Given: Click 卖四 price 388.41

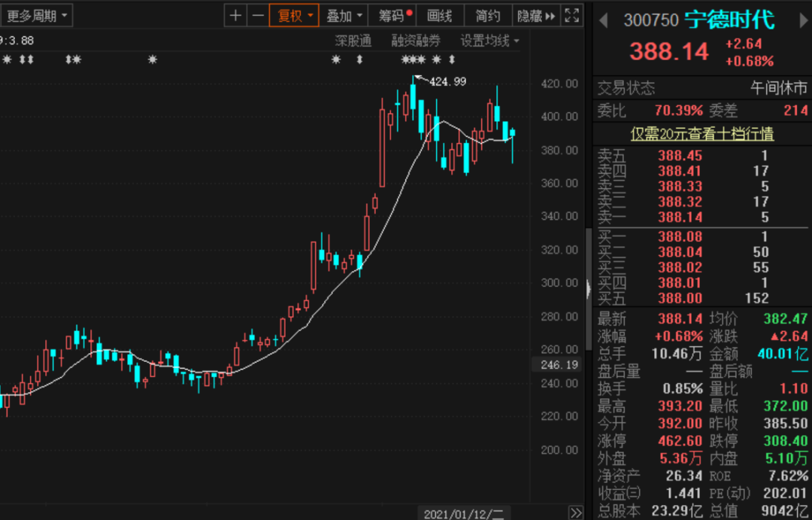Looking at the screenshot, I should 680,171.
